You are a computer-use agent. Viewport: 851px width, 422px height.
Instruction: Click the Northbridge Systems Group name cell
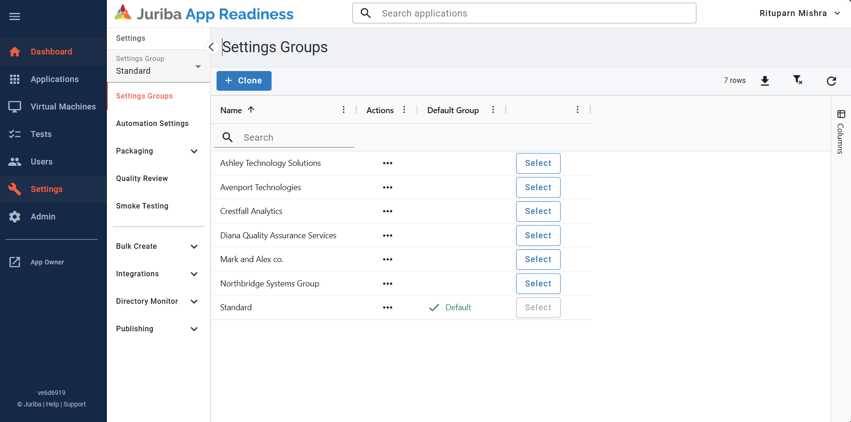coord(269,284)
